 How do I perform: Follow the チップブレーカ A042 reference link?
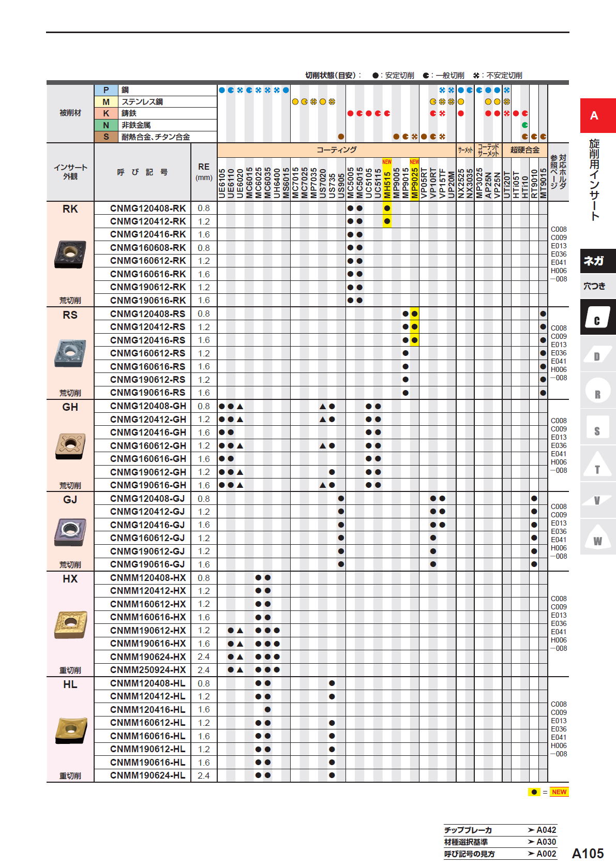point(500,830)
